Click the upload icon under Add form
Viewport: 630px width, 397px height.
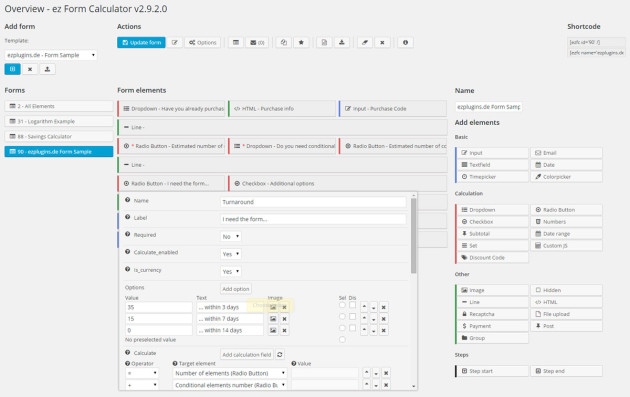[x=47, y=69]
